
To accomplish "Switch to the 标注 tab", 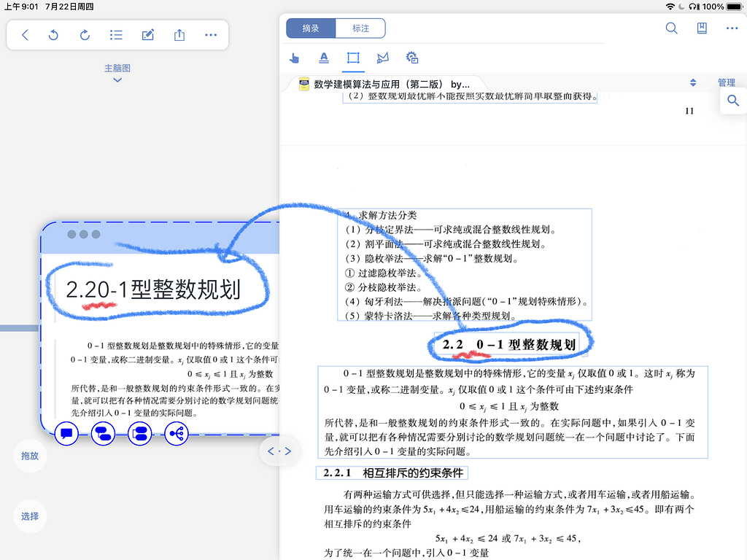I will [360, 28].
